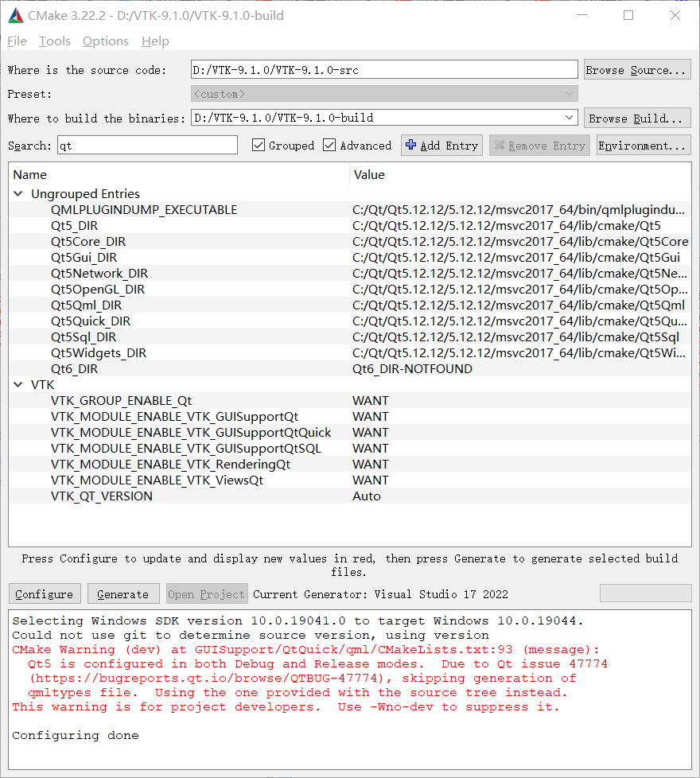
Task: Collapse the VTK group
Action: (x=17, y=384)
